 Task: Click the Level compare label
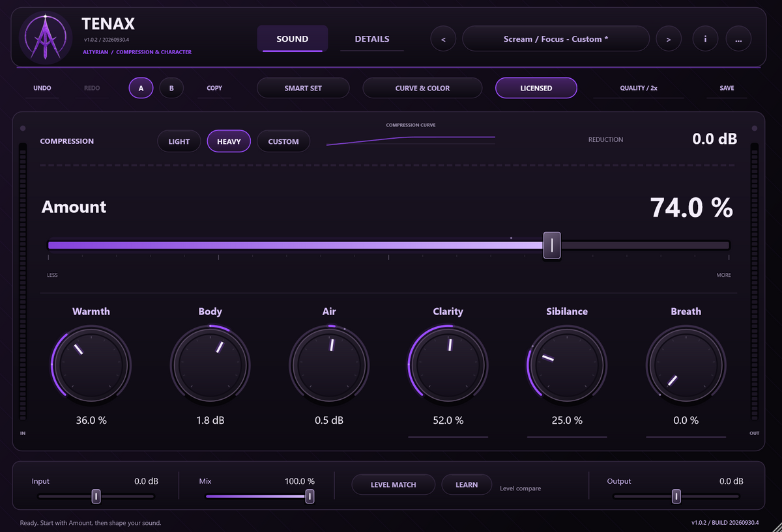pyautogui.click(x=520, y=488)
